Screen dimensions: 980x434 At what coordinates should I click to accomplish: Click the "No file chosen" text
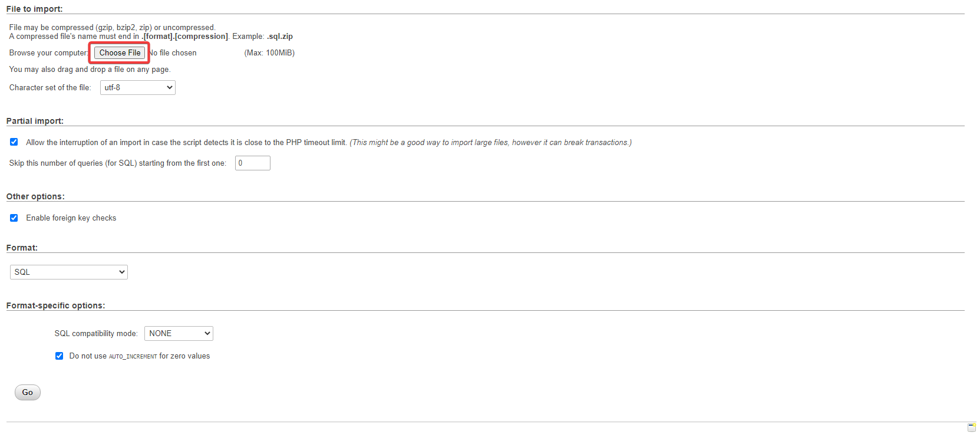(173, 53)
